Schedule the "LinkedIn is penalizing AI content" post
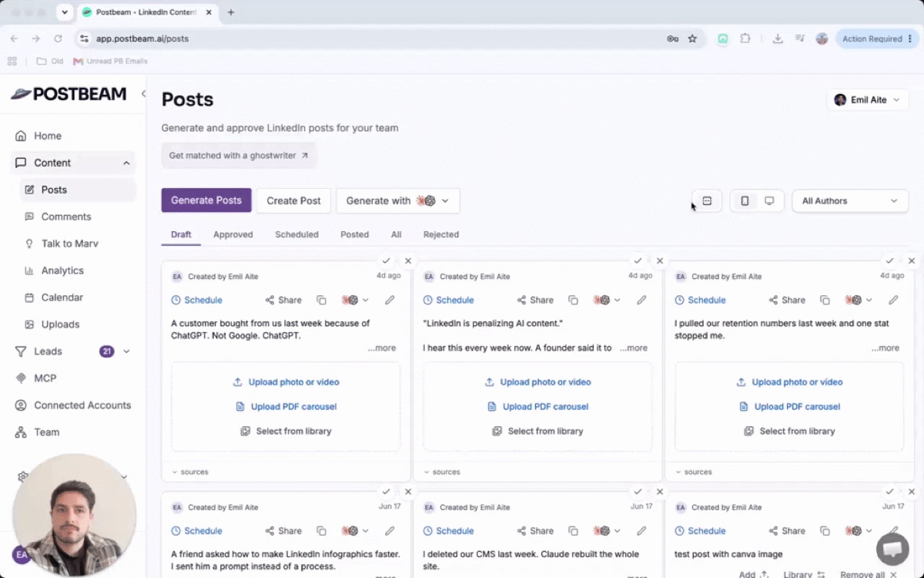 448,300
